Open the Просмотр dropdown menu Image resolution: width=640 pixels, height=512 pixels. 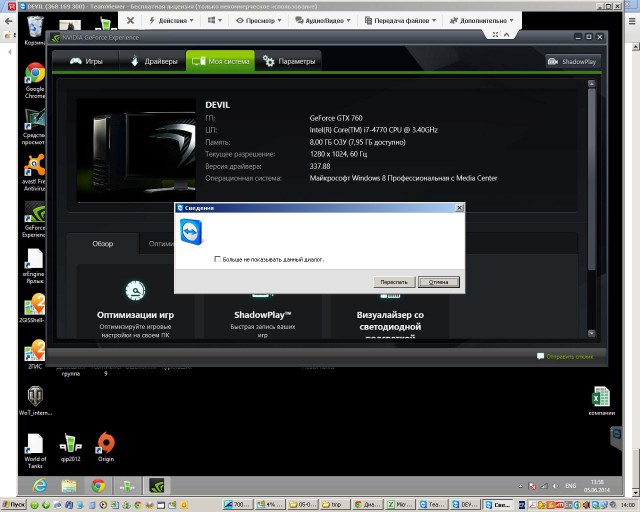pyautogui.click(x=259, y=20)
